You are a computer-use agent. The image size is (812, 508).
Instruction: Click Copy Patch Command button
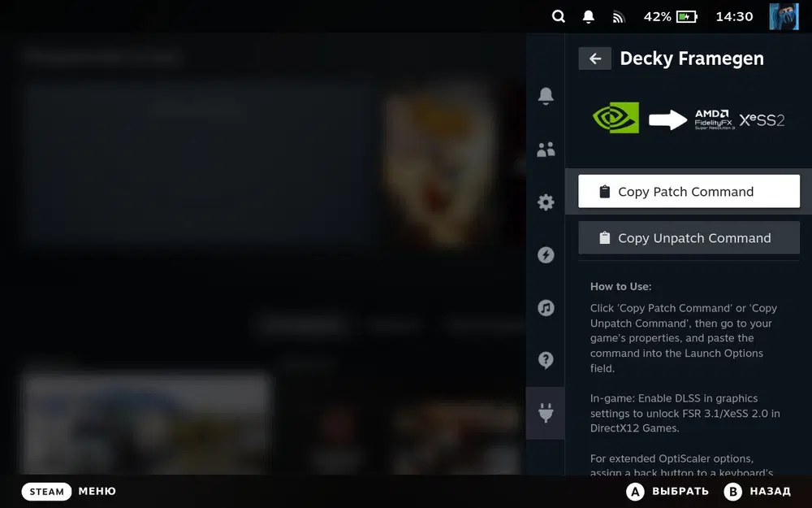coord(689,191)
